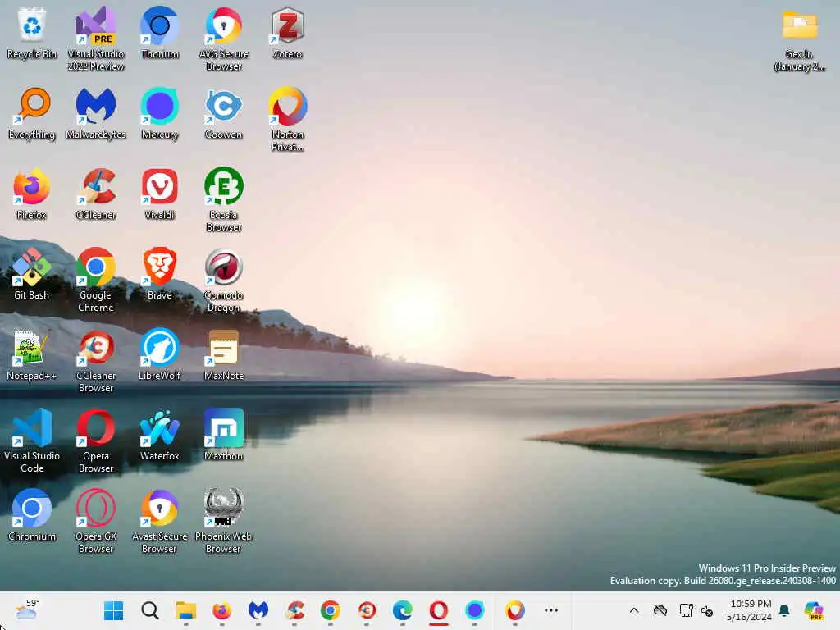Select the Waterfox desktop shortcut

160,435
